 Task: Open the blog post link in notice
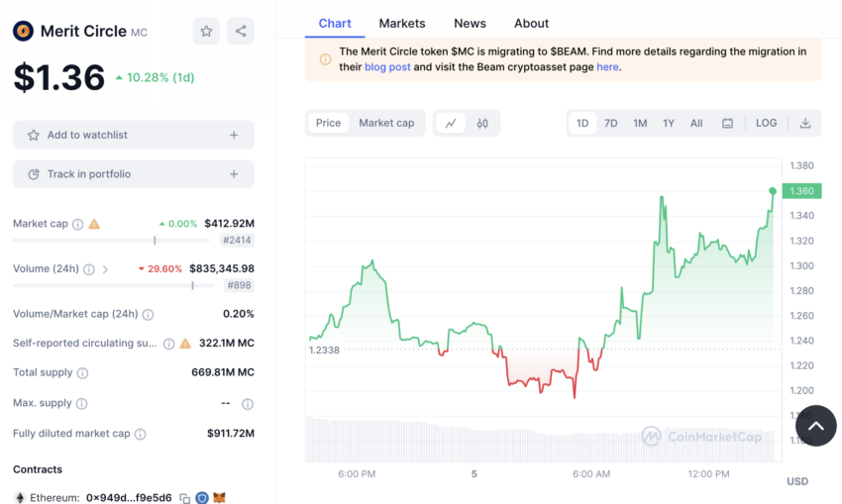387,67
